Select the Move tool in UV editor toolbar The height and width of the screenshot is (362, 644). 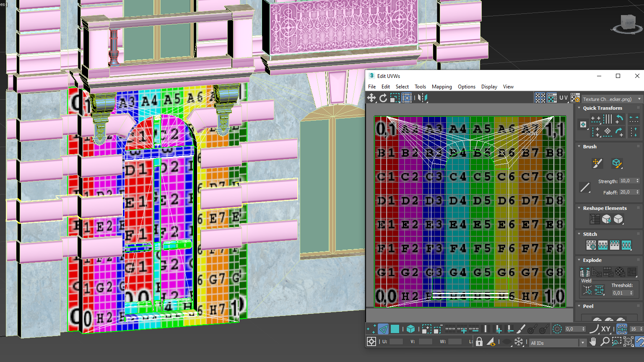[x=371, y=98]
